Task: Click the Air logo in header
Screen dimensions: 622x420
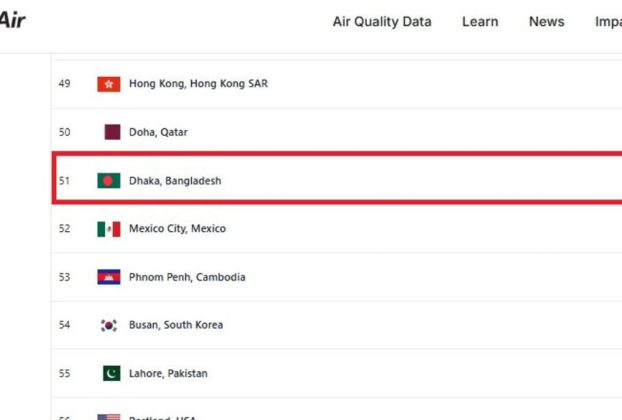Action: pos(12,21)
